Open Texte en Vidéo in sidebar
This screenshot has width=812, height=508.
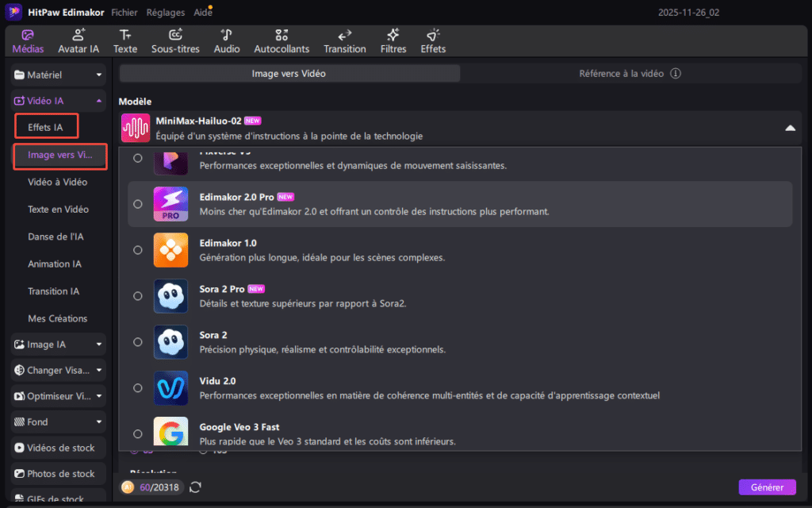(58, 210)
